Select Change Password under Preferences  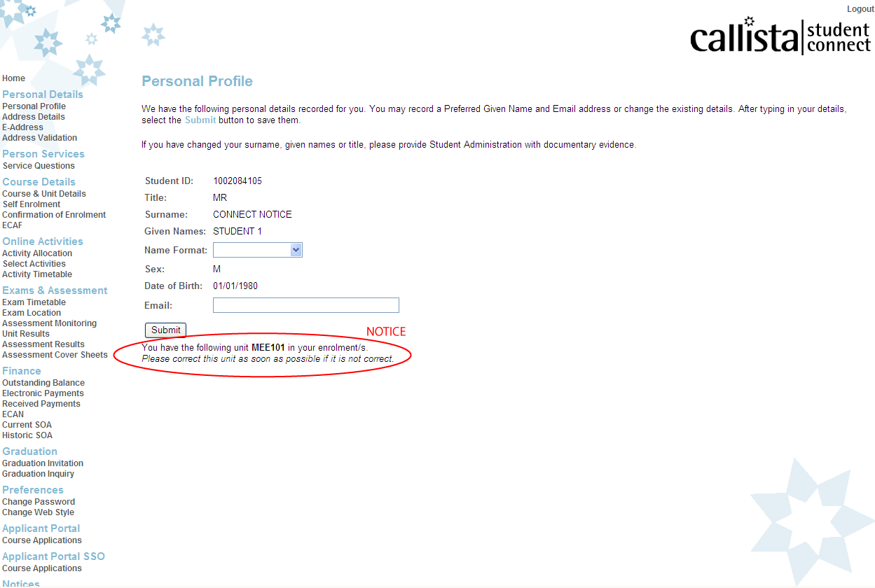pos(39,502)
